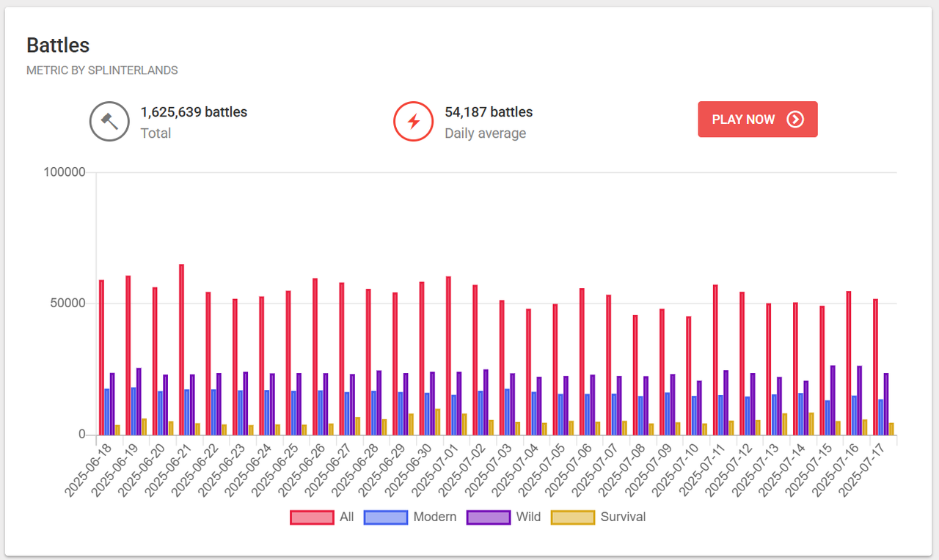This screenshot has height=560, width=939.
Task: Click the lightning bolt daily average icon
Action: [x=414, y=121]
